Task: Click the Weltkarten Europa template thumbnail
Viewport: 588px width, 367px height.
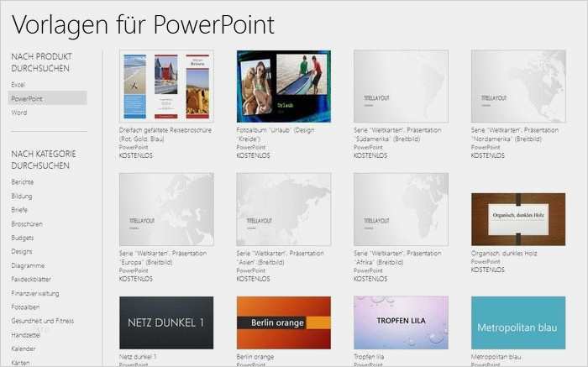Action: click(166, 209)
